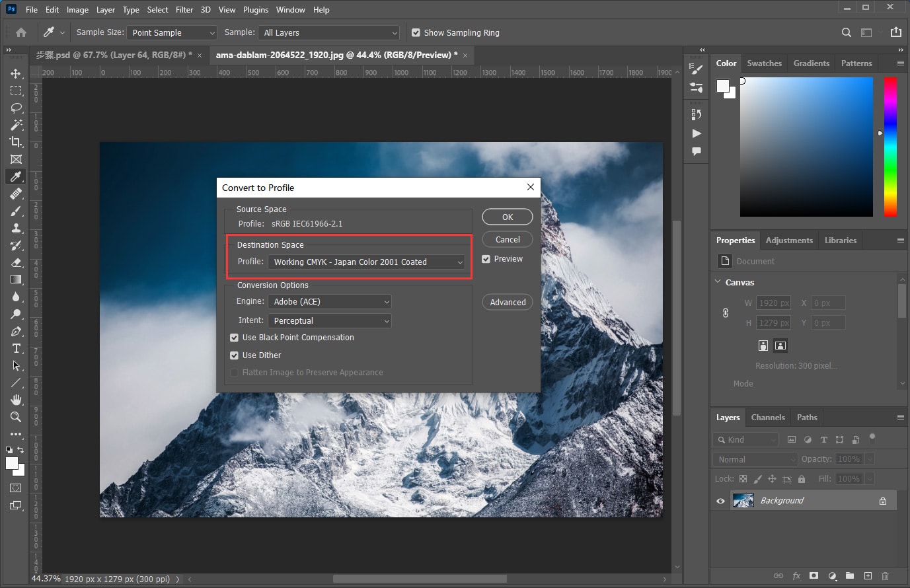Select the Crop tool
This screenshot has width=910, height=588.
tap(16, 142)
